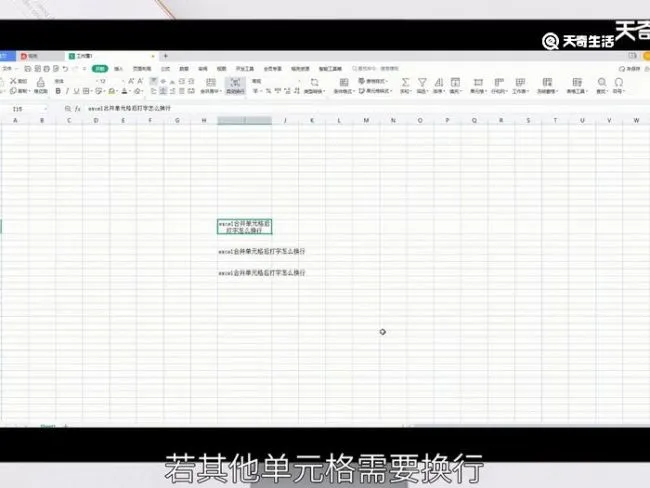650x488 pixels.
Task: Click the Copy button
Action: [x=19, y=91]
